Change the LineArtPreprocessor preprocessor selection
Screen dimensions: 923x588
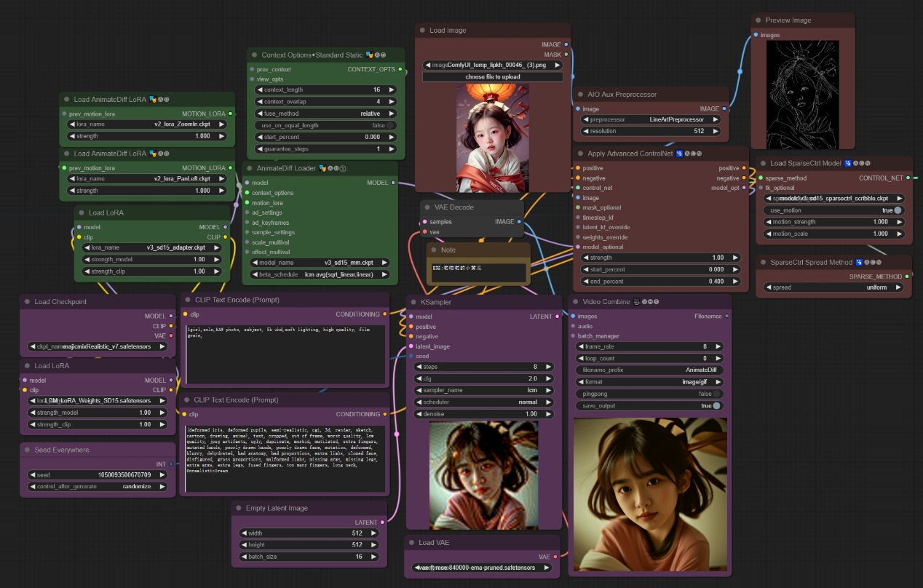point(651,119)
